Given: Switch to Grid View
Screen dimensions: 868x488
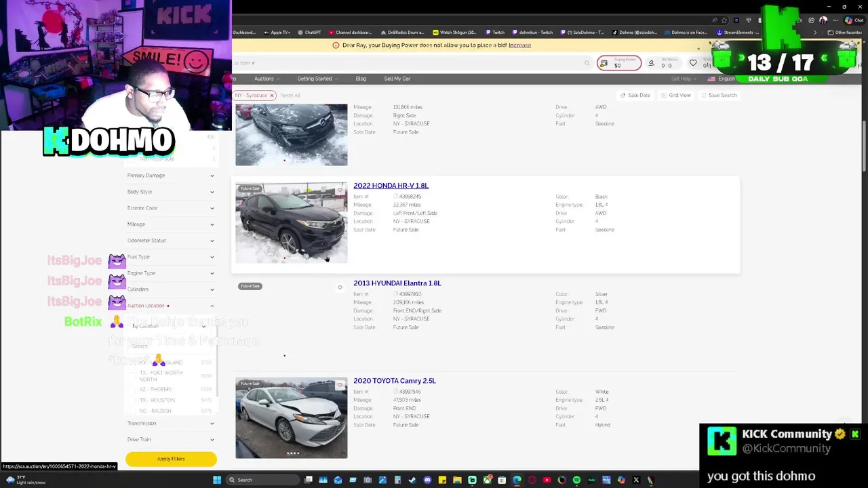Looking at the screenshot, I should (676, 96).
